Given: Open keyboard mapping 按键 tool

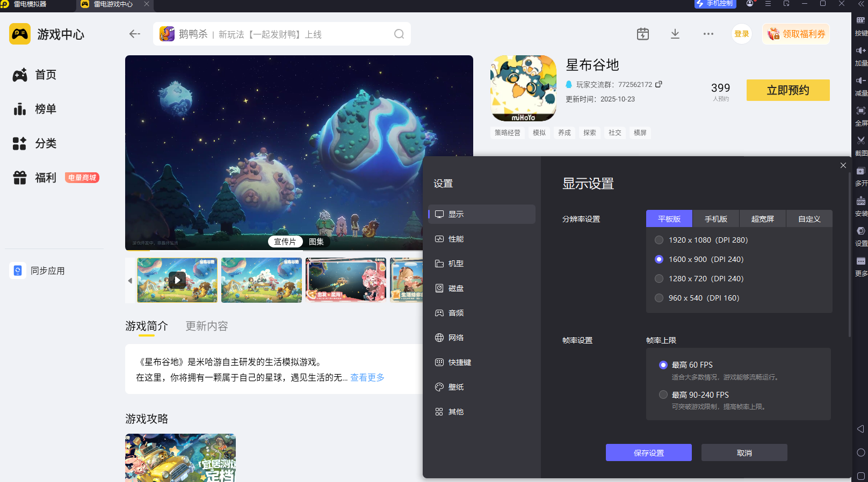Looking at the screenshot, I should click(x=861, y=25).
